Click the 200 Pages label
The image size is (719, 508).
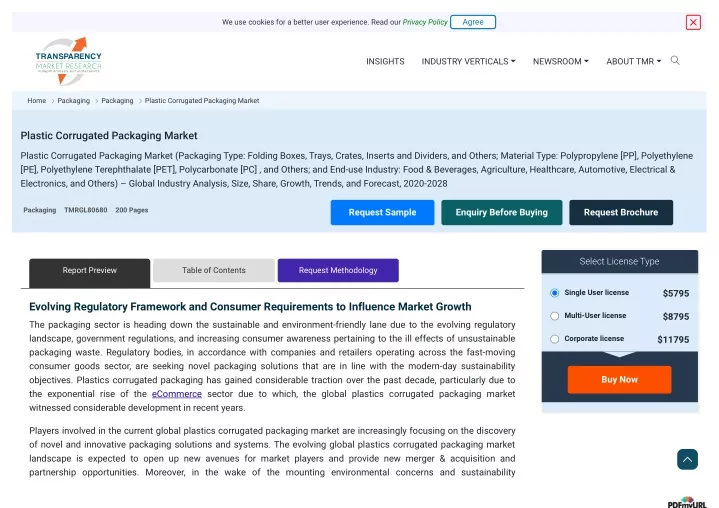[132, 210]
